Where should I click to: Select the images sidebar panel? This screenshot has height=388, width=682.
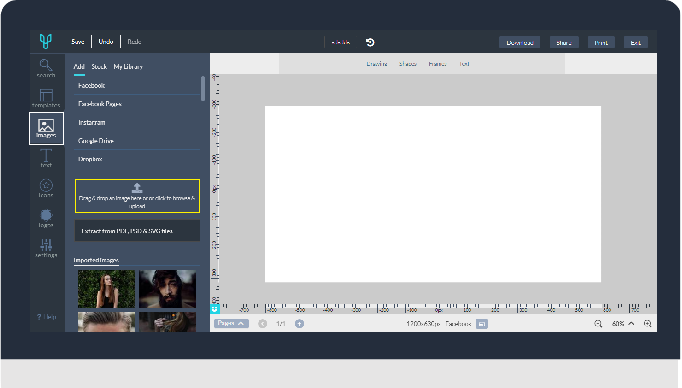pyautogui.click(x=46, y=128)
